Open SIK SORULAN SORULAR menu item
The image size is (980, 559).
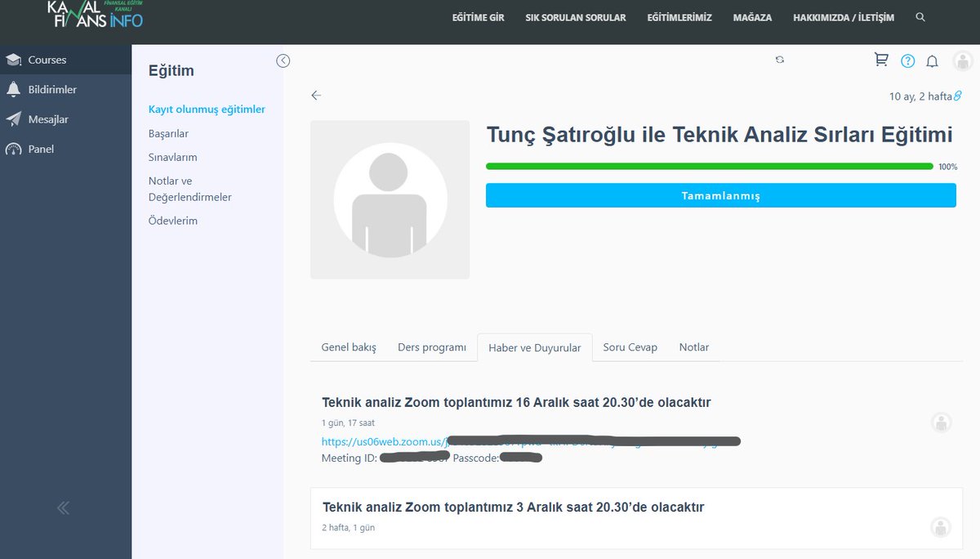(x=576, y=17)
